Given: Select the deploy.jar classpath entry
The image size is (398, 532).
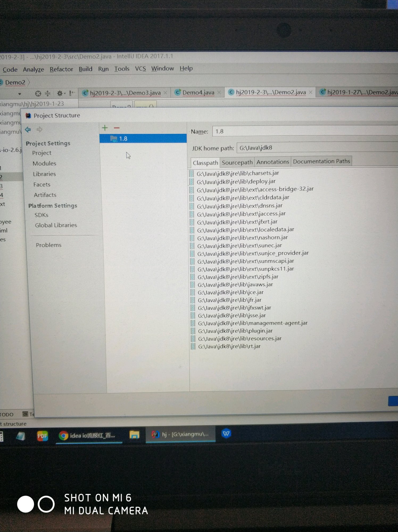Looking at the screenshot, I should pyautogui.click(x=236, y=181).
